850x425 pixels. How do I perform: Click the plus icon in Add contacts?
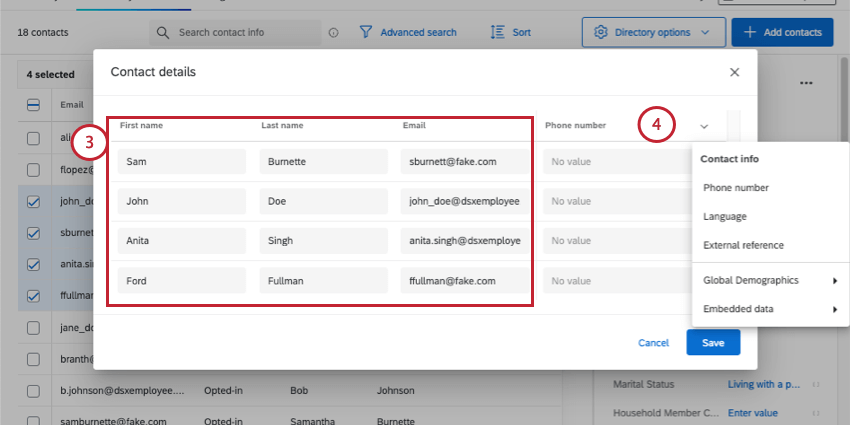pos(750,32)
